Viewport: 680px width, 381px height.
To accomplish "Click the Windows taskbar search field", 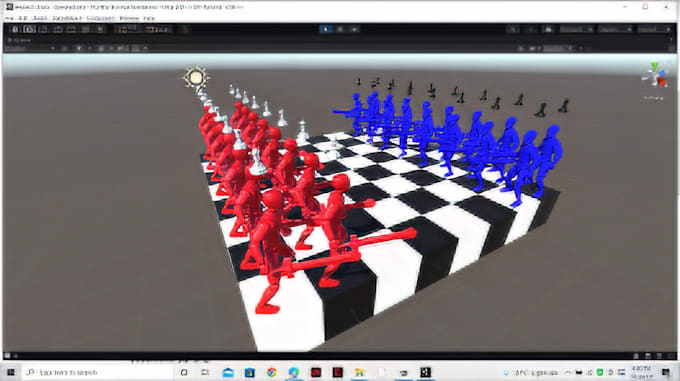I will click(x=98, y=372).
